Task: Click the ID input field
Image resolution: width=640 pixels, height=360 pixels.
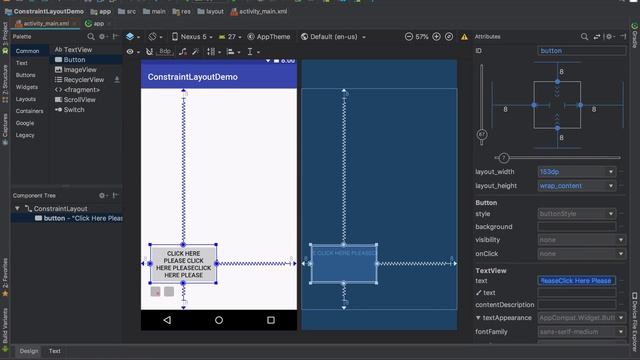Action: (582, 51)
